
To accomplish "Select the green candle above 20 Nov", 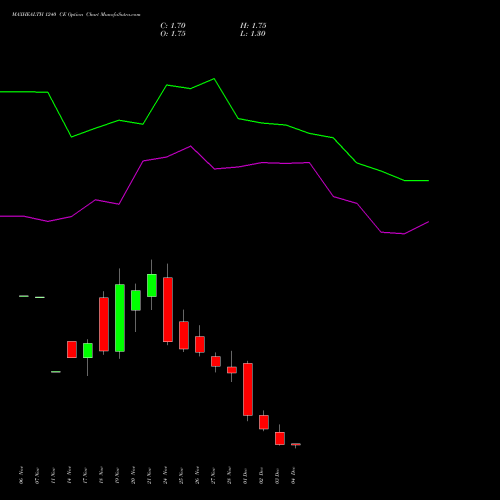I will (x=136, y=300).
